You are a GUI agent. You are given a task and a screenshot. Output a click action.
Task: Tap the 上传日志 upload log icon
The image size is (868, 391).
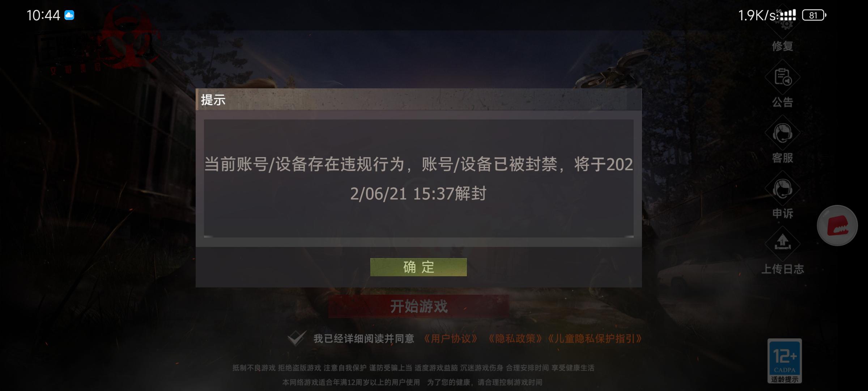point(783,243)
